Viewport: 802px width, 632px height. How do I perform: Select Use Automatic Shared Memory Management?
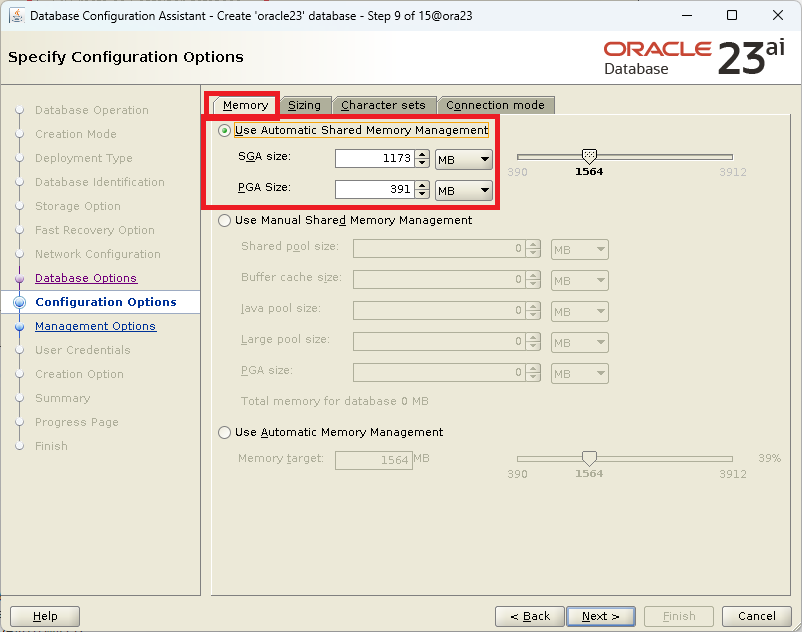224,130
